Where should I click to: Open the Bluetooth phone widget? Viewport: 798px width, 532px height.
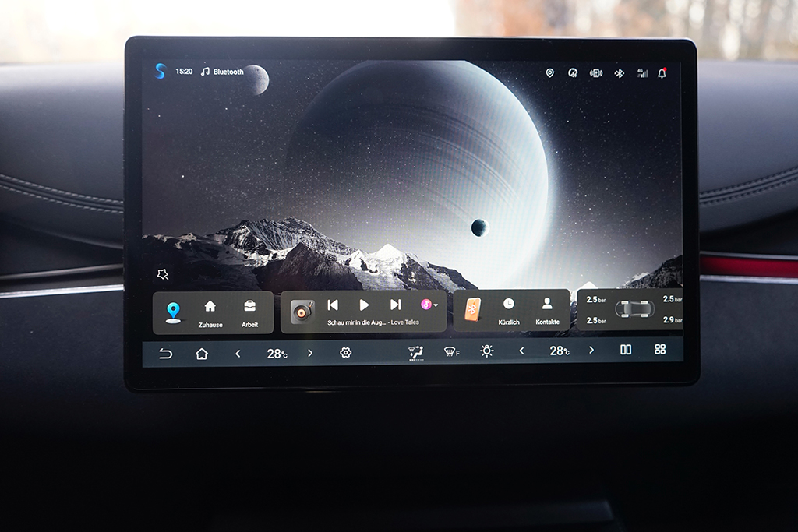coord(472,310)
